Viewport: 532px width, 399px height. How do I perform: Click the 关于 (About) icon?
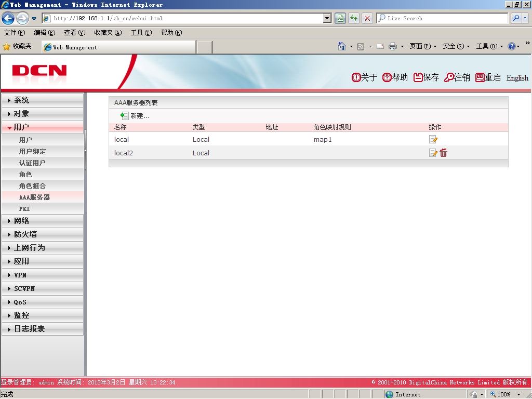tap(356, 77)
